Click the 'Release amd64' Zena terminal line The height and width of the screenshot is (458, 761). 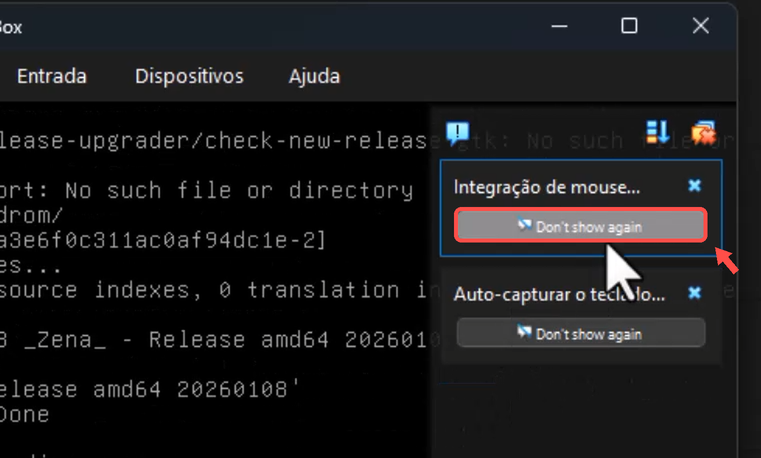point(220,340)
